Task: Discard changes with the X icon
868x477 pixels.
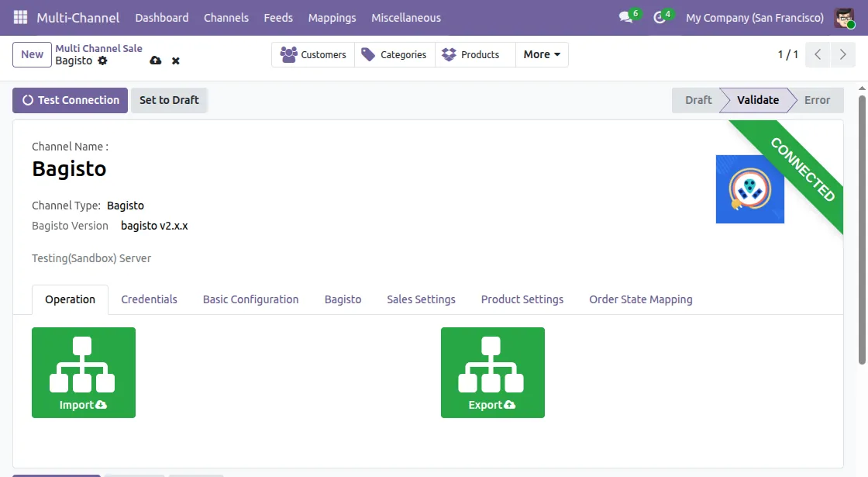Action: (x=175, y=61)
